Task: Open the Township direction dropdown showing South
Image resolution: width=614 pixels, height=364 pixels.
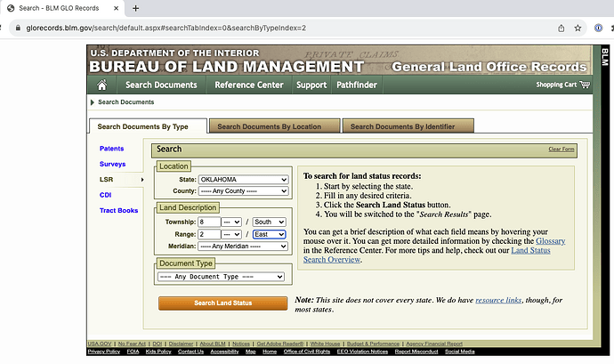Action: point(269,222)
